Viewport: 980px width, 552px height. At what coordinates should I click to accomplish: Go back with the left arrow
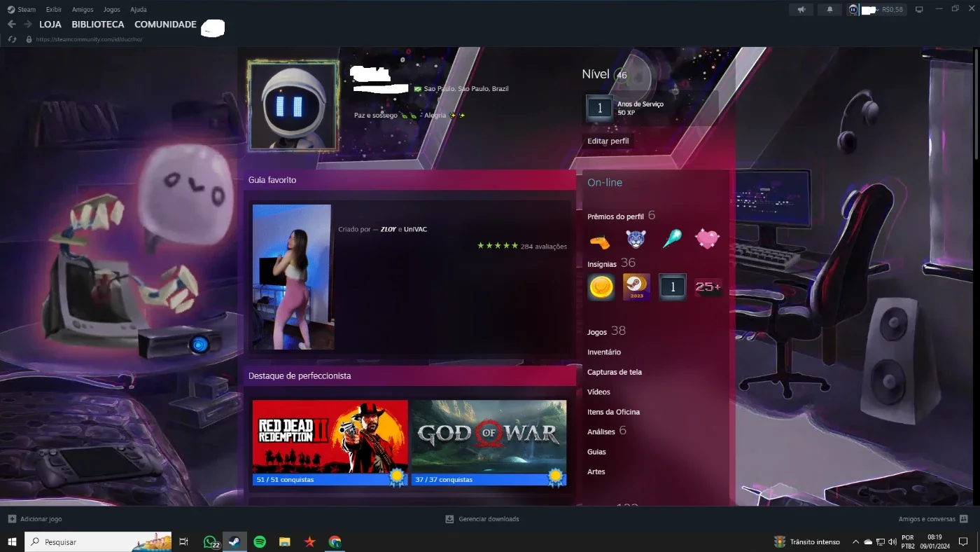11,24
